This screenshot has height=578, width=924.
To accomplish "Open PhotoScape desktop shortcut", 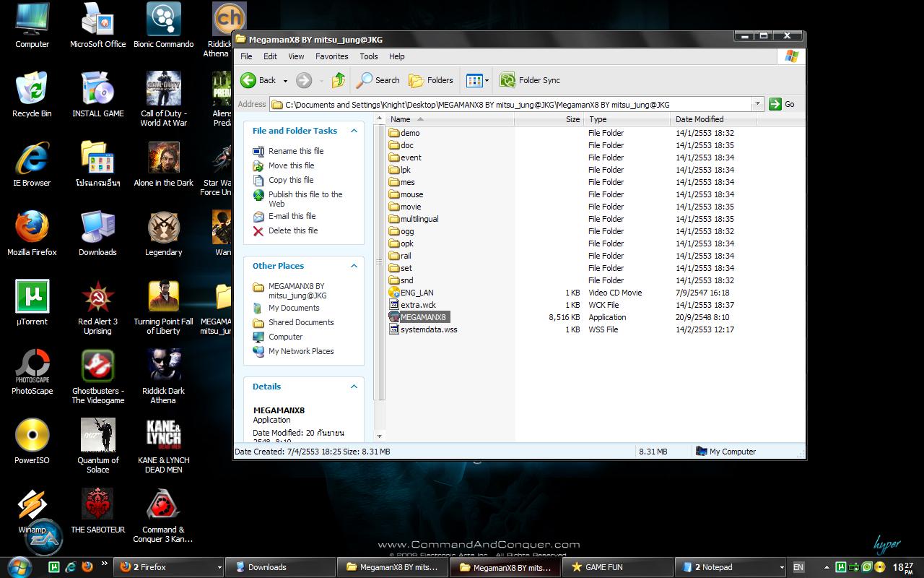I will pos(32,372).
